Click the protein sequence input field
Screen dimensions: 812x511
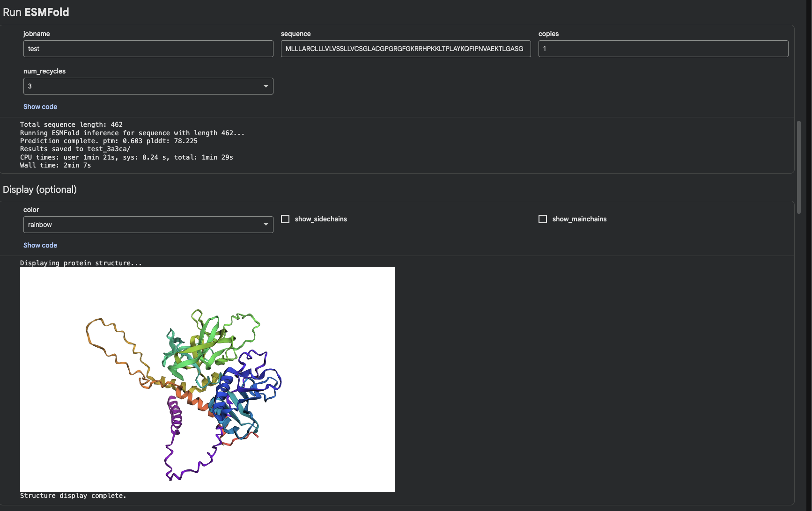pyautogui.click(x=406, y=49)
